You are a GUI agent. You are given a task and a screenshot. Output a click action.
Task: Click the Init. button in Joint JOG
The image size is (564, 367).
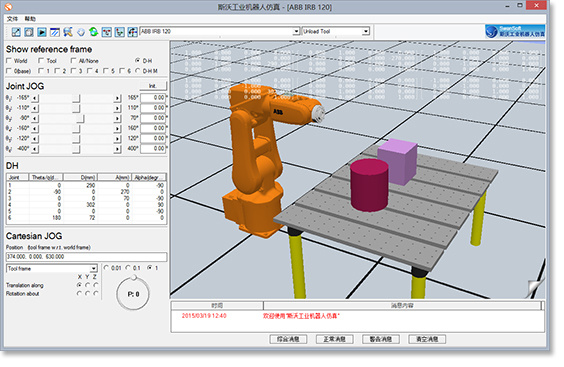[153, 86]
